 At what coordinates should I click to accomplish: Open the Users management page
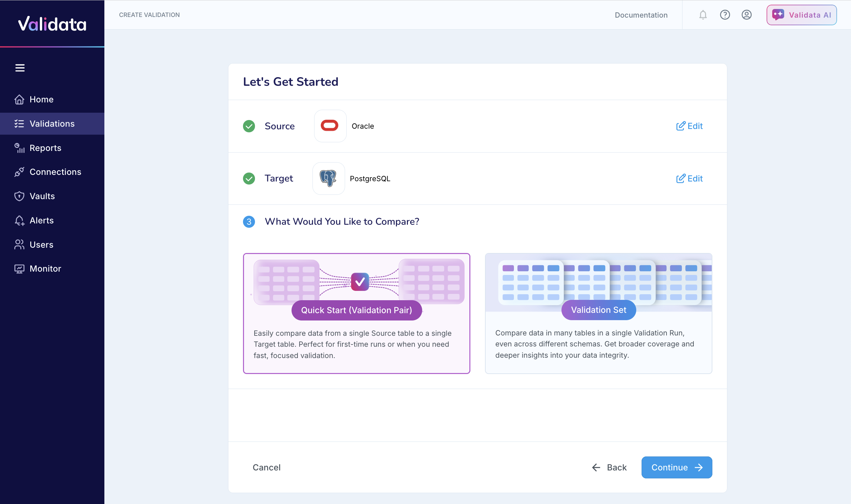coord(41,244)
